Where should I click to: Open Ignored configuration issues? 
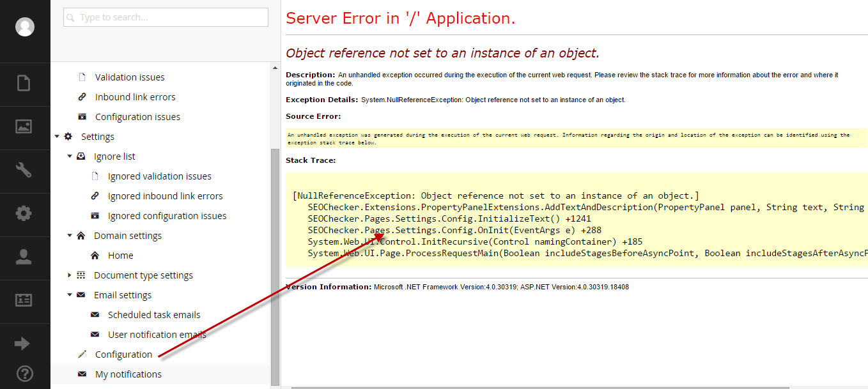click(x=167, y=216)
